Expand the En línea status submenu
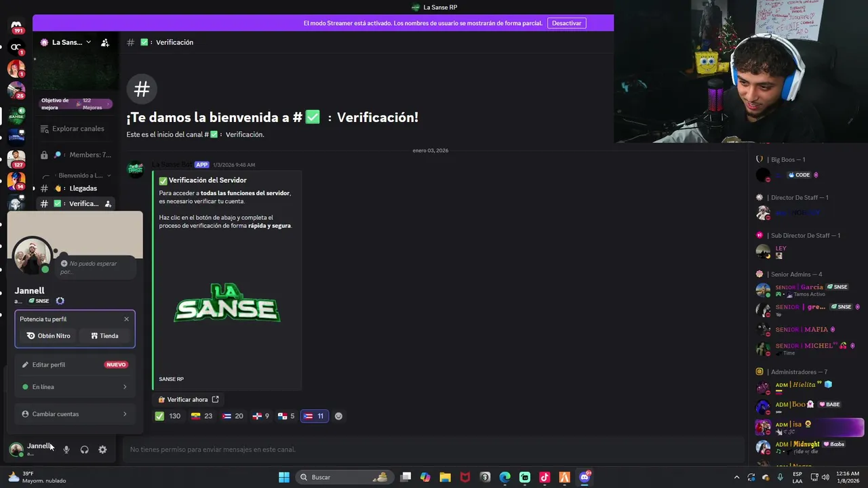Image resolution: width=868 pixels, height=488 pixels. [75, 387]
